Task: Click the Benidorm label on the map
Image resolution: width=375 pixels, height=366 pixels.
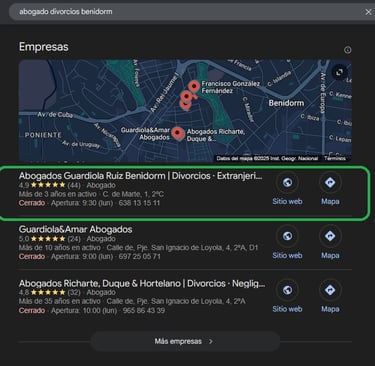Action: pyautogui.click(x=286, y=103)
